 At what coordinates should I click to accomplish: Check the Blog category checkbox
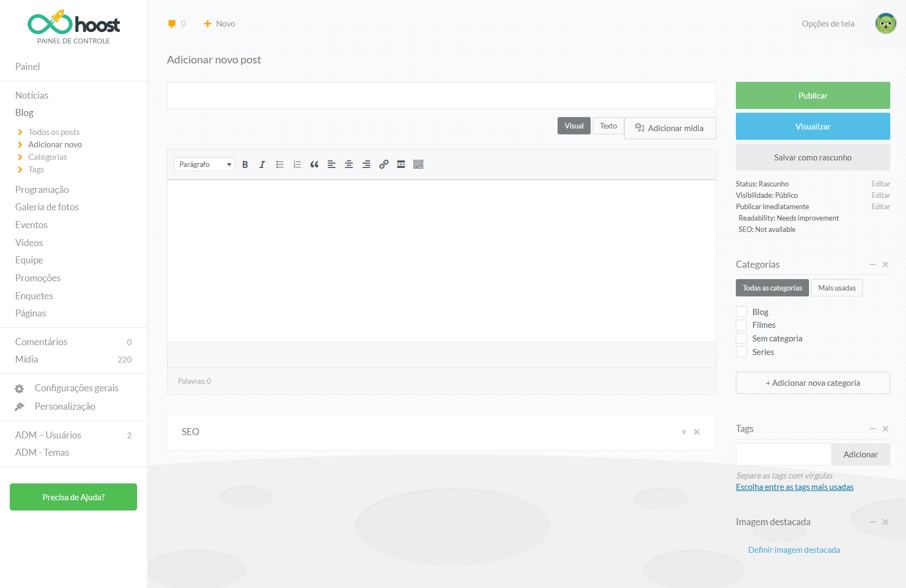[x=741, y=312]
